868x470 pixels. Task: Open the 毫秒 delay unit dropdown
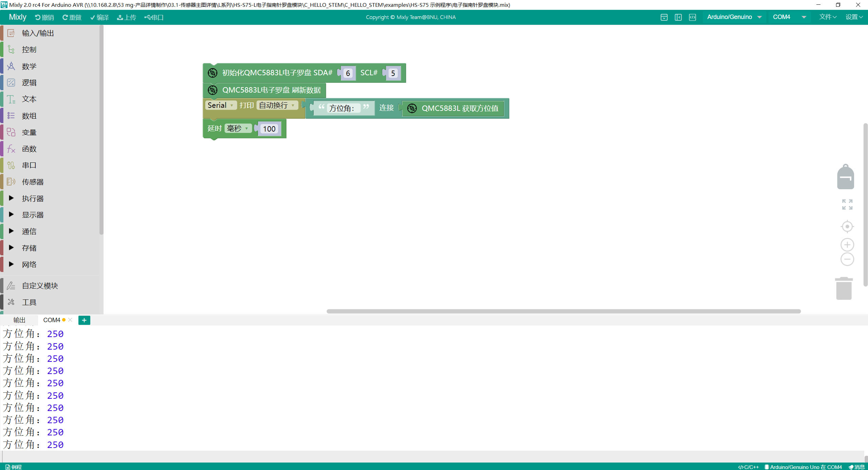238,129
